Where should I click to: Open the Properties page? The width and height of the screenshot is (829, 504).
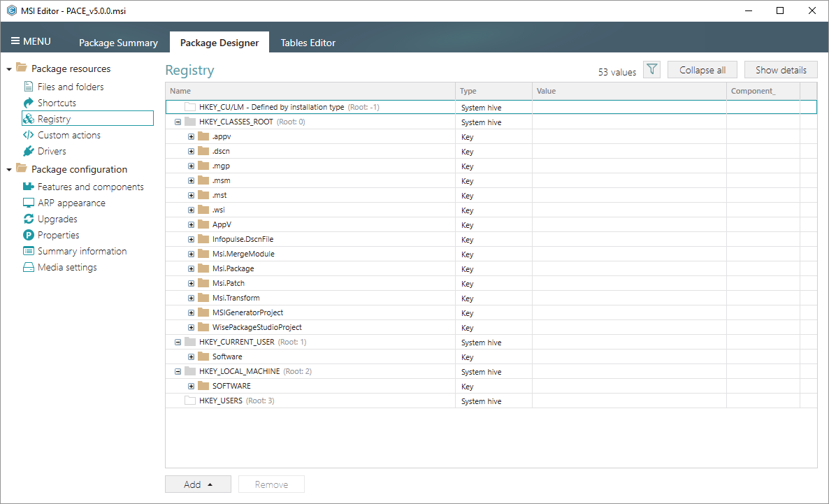[58, 235]
